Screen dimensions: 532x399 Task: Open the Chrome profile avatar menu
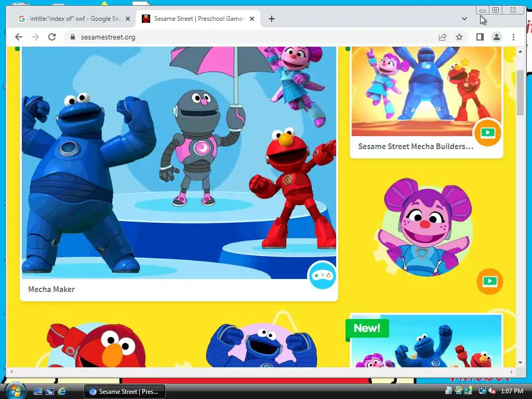click(496, 37)
